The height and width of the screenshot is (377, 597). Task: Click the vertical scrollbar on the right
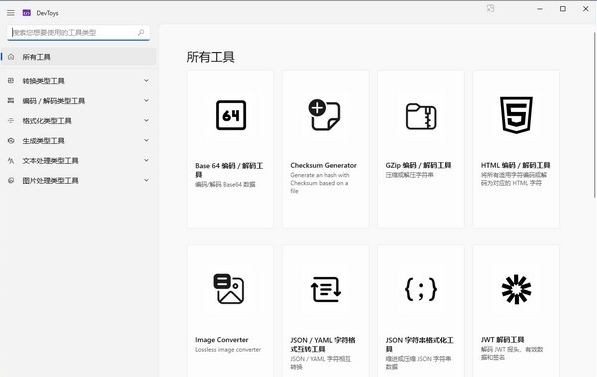[595, 115]
